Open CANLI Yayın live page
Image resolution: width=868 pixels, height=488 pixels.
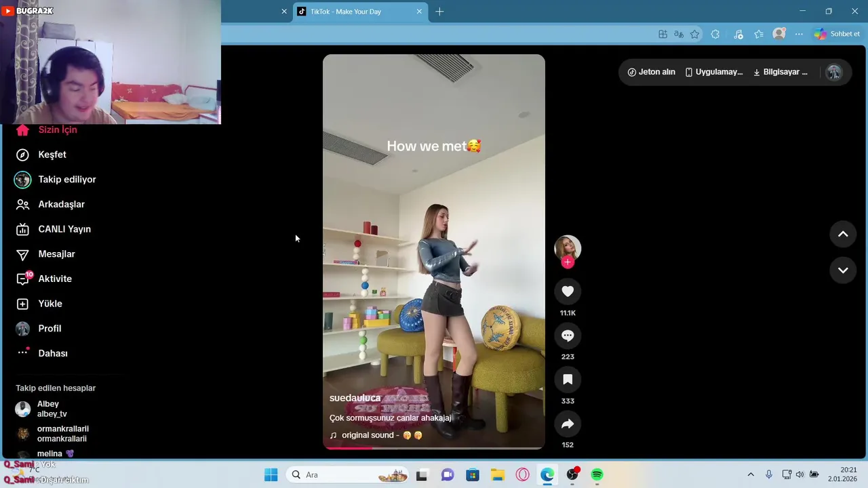[53, 229]
